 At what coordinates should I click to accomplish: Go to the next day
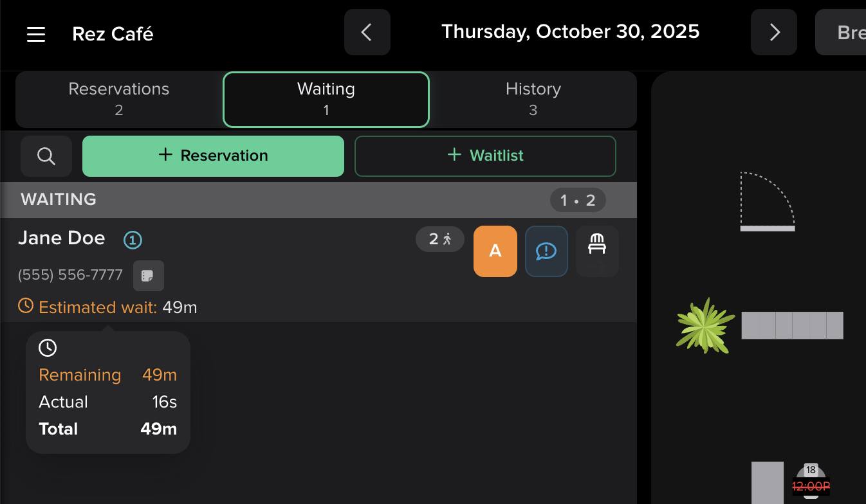pyautogui.click(x=774, y=32)
